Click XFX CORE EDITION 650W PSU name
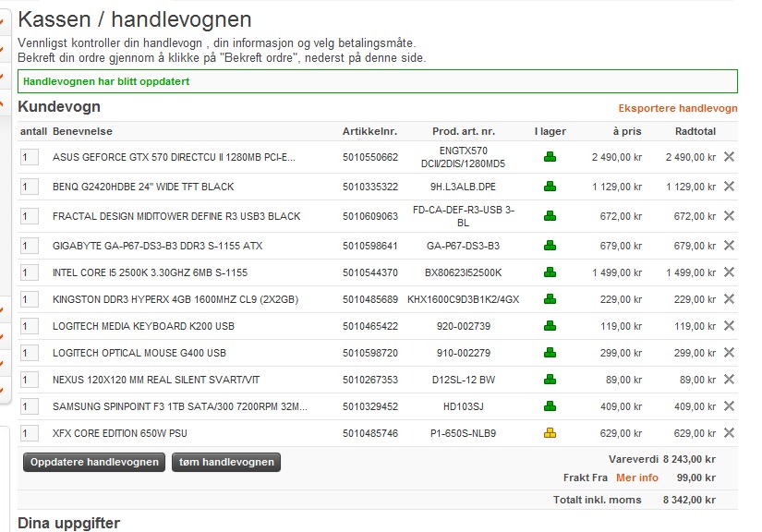This screenshot has height=532, width=762. (x=119, y=433)
